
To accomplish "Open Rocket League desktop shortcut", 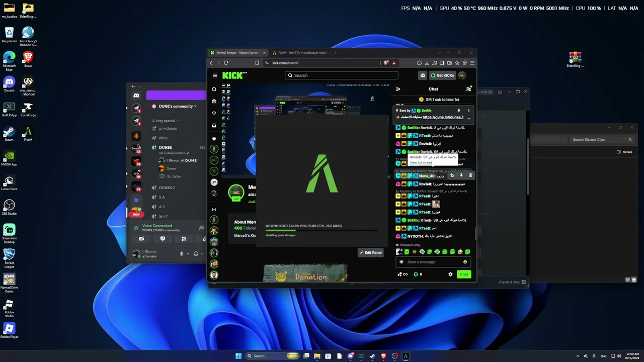I will point(9,258).
